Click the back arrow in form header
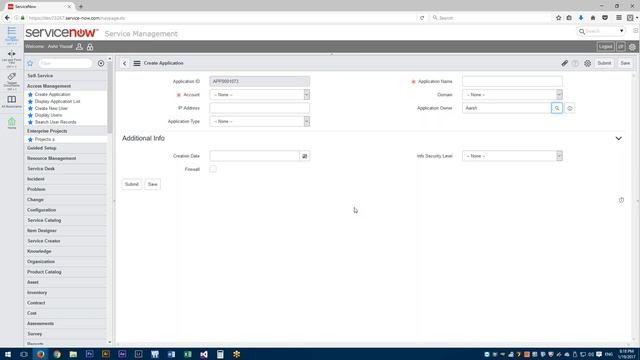 tap(124, 63)
